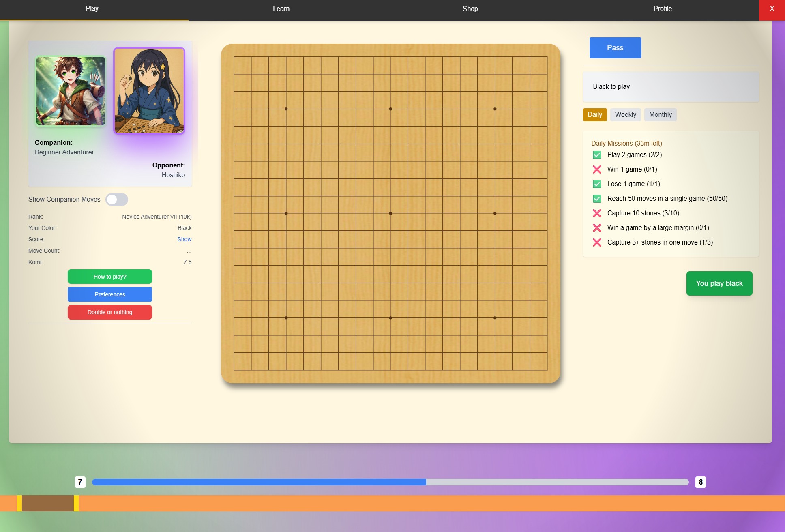Click the level 8 badge on the progress bar
Viewport: 785px width, 532px height.
tap(700, 482)
